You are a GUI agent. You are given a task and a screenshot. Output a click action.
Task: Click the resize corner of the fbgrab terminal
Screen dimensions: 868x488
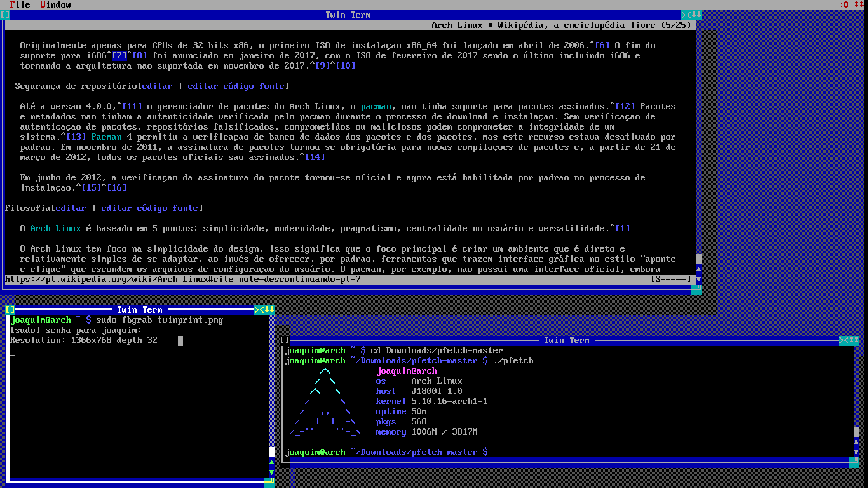[x=269, y=482]
